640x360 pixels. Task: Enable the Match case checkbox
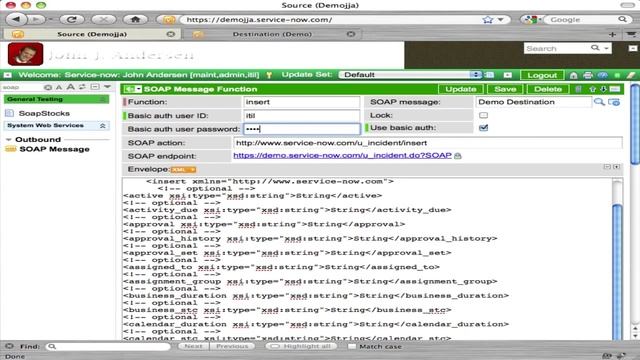click(352, 347)
